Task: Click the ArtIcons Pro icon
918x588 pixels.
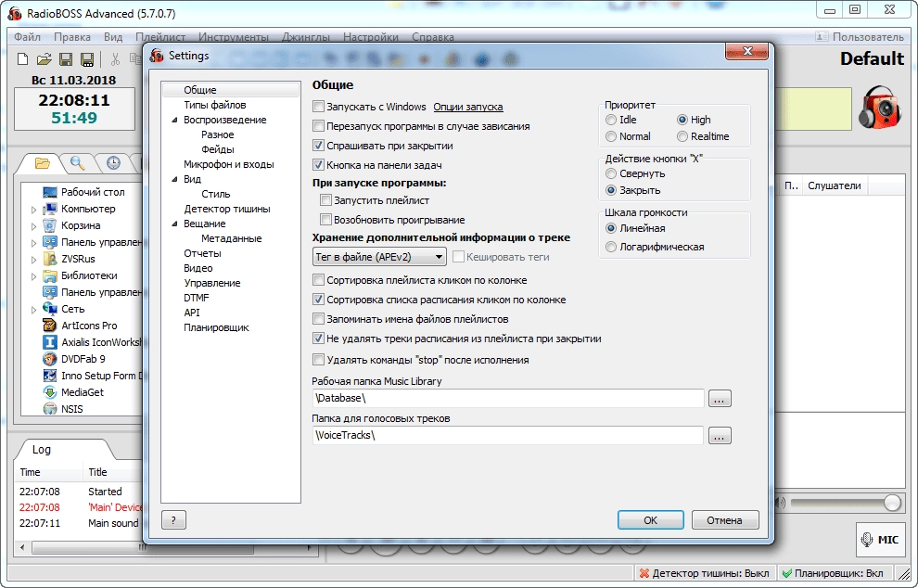Action: coord(50,326)
